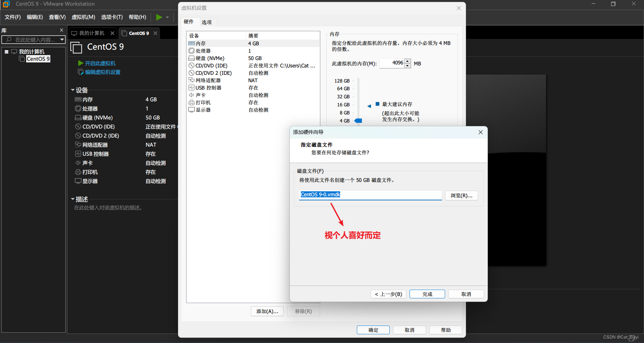Open 查看(V) menu
The image size is (644, 343).
click(57, 17)
